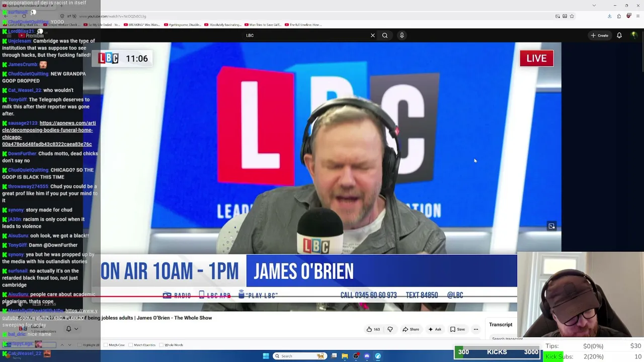Go to previous find match arrow

[62, 345]
